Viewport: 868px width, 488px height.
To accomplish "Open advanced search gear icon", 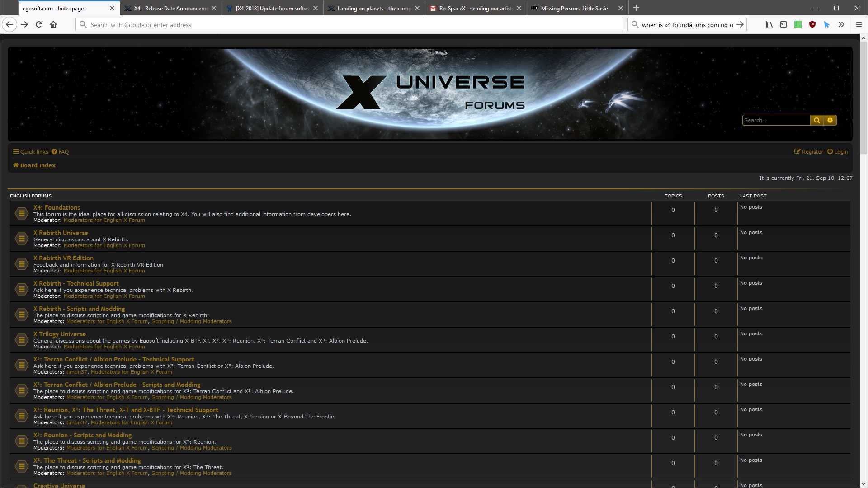I will [830, 120].
